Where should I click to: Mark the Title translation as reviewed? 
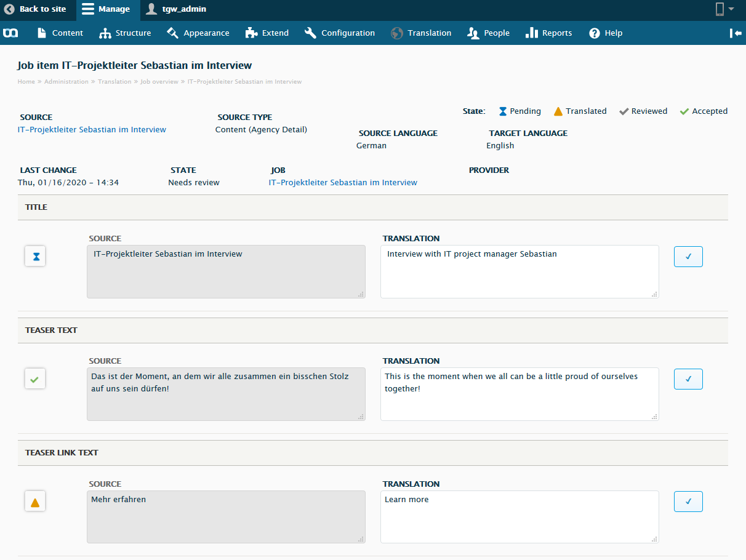click(x=688, y=257)
